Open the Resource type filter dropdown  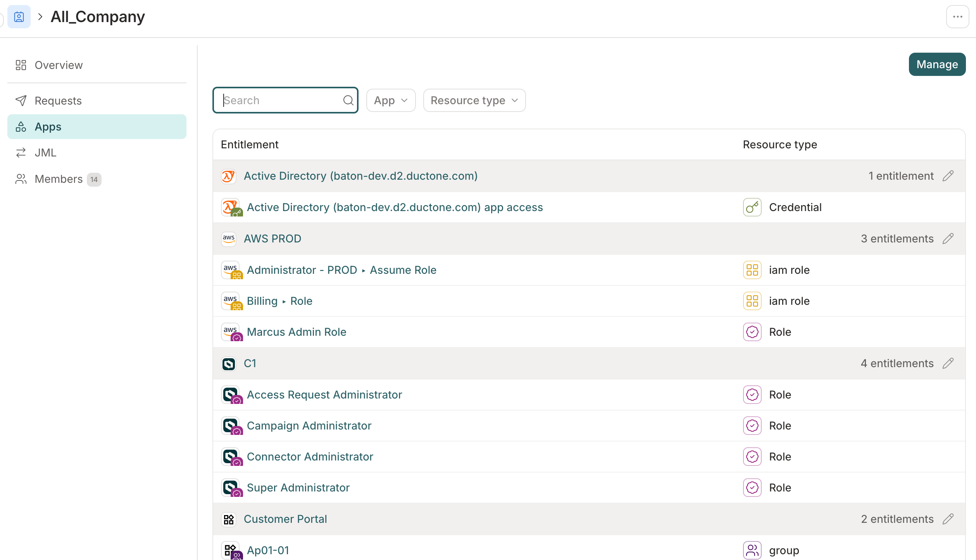(474, 100)
